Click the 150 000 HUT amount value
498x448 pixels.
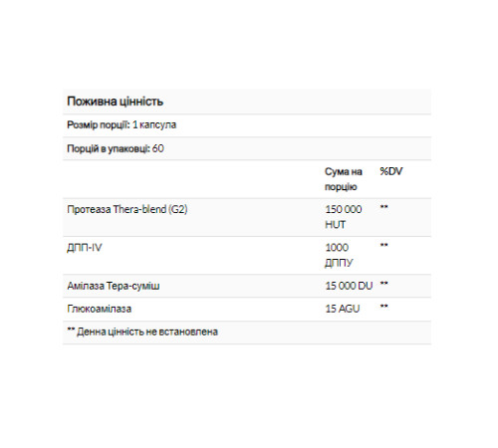[x=344, y=217]
